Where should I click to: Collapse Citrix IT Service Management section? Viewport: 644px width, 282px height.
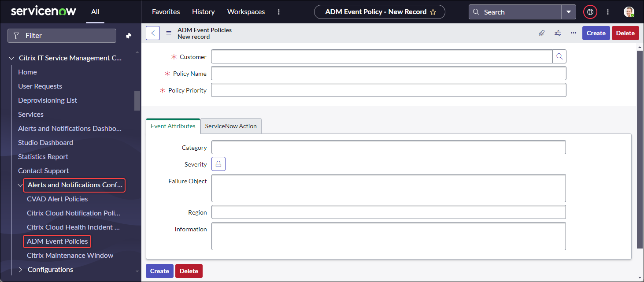click(11, 58)
